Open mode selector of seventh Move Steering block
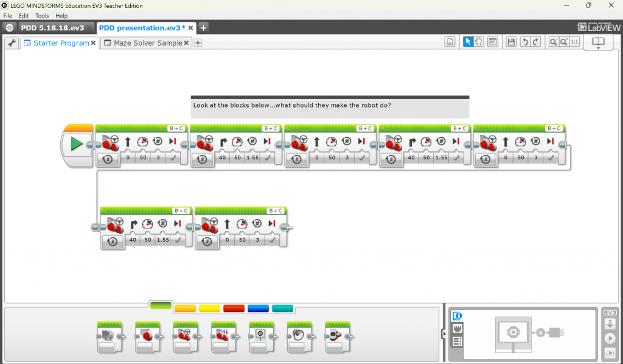This screenshot has width=623, height=364. pos(207,242)
